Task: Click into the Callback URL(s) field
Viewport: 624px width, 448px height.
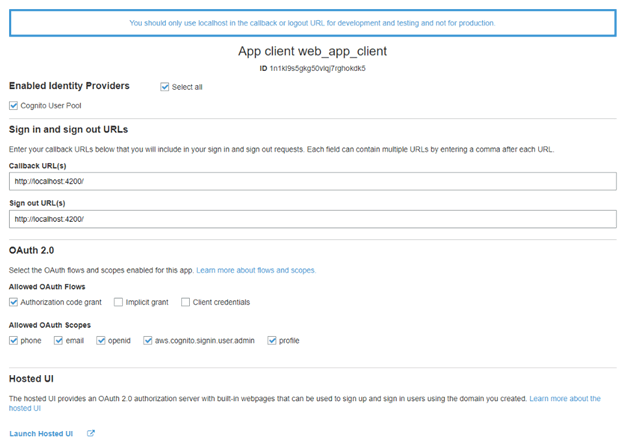Action: point(312,181)
